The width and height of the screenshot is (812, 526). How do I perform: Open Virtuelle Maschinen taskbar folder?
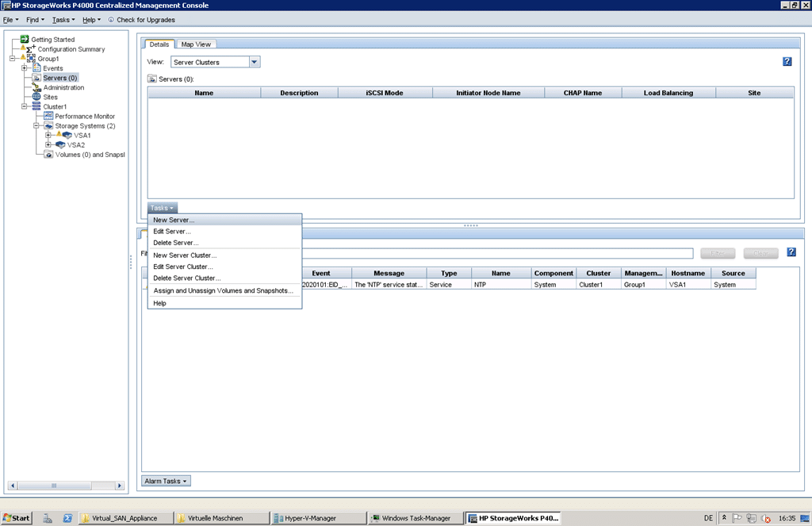coord(222,518)
